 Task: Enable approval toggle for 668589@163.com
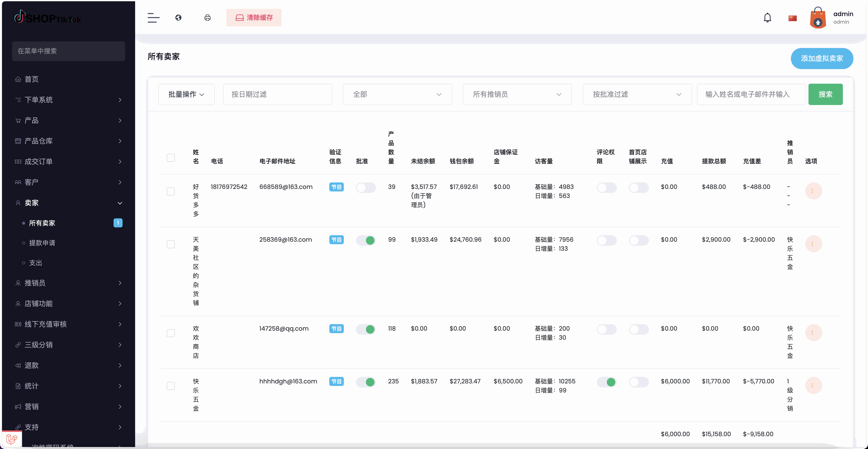coord(366,187)
